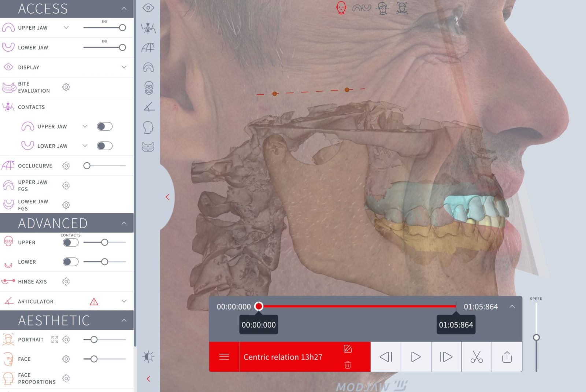Click the play button in timeline controls
The height and width of the screenshot is (392, 586).
416,357
